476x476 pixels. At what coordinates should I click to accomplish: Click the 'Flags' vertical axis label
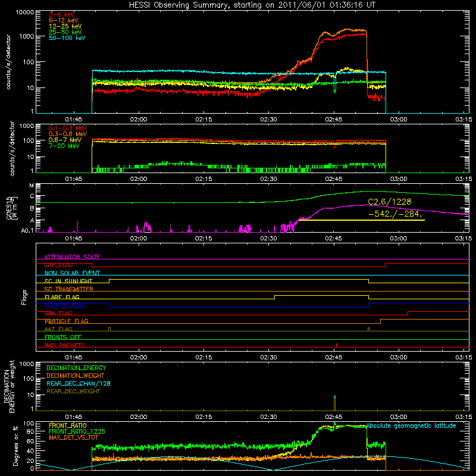click(24, 297)
